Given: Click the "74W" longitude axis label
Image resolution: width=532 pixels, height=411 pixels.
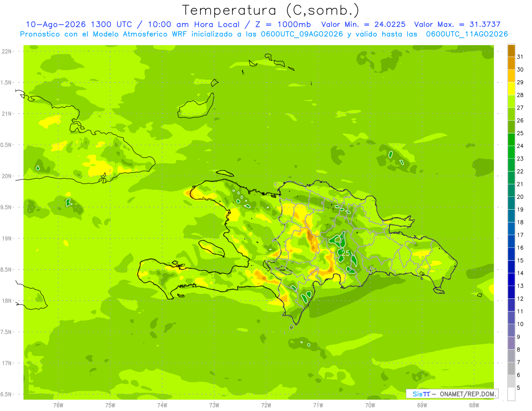Looking at the screenshot, I should [162, 405].
